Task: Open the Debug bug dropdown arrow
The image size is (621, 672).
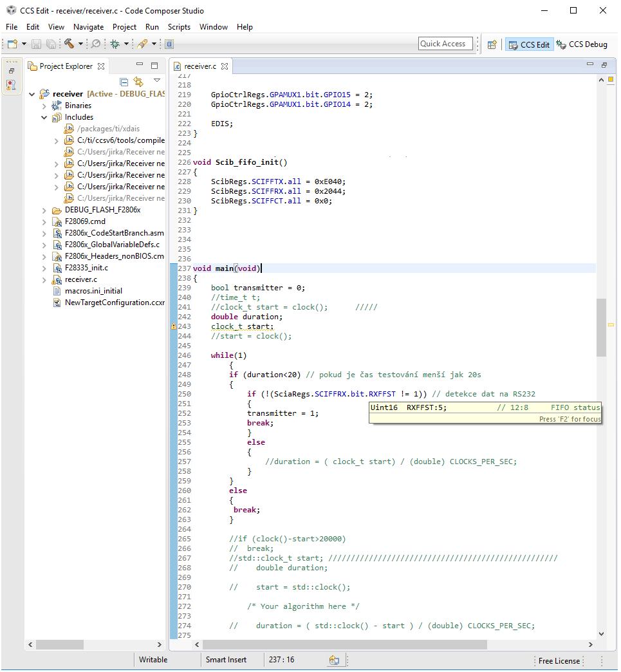Action: (x=126, y=44)
